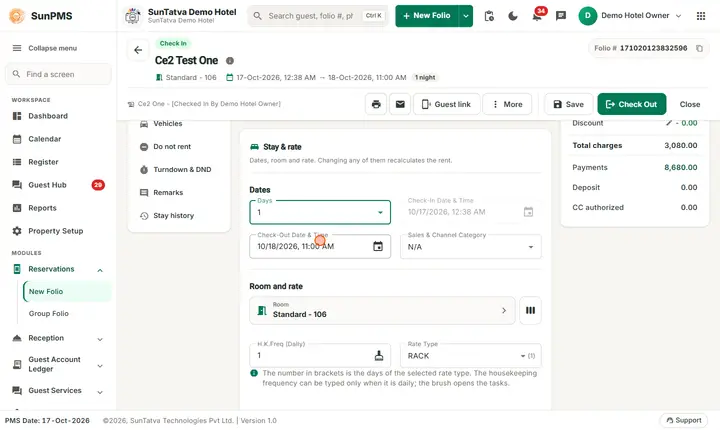Click the email envelope icon button
The width and height of the screenshot is (720, 430).
pos(400,104)
